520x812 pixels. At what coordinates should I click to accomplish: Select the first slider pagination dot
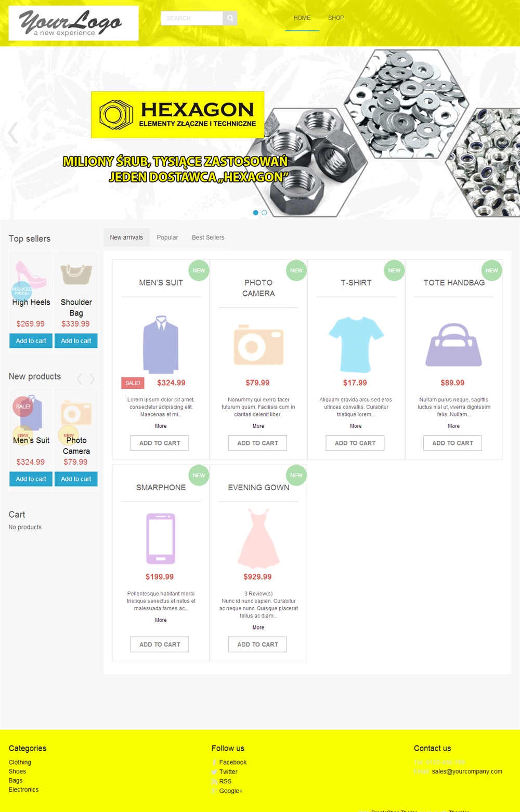(255, 213)
